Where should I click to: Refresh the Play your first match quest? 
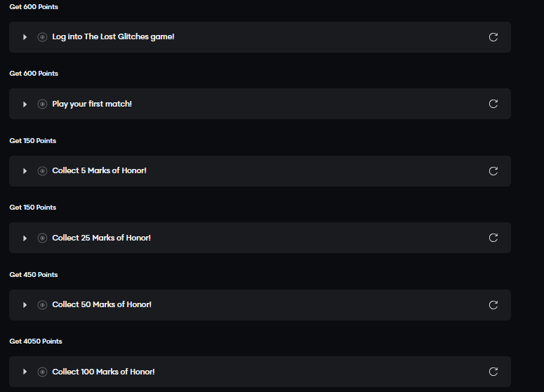pyautogui.click(x=493, y=104)
